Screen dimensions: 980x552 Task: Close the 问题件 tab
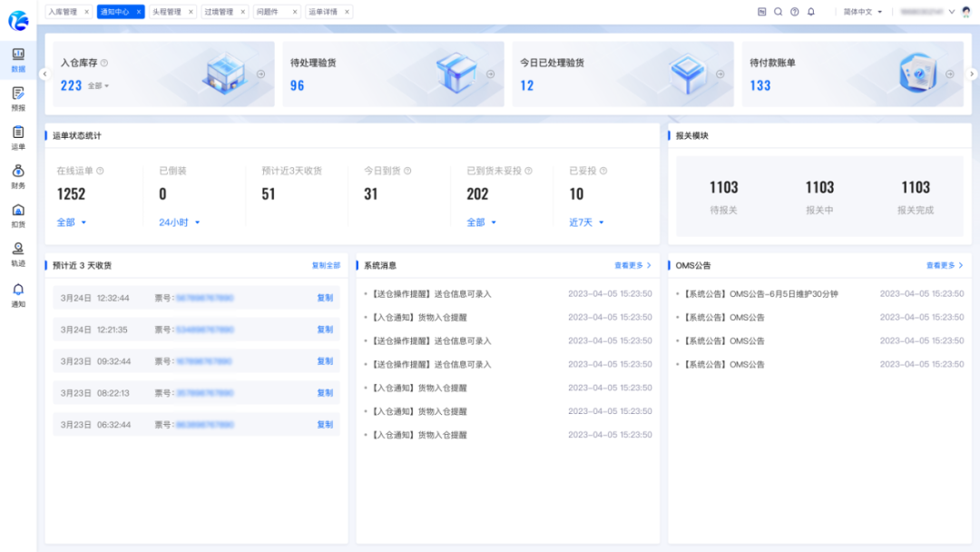pos(295,12)
